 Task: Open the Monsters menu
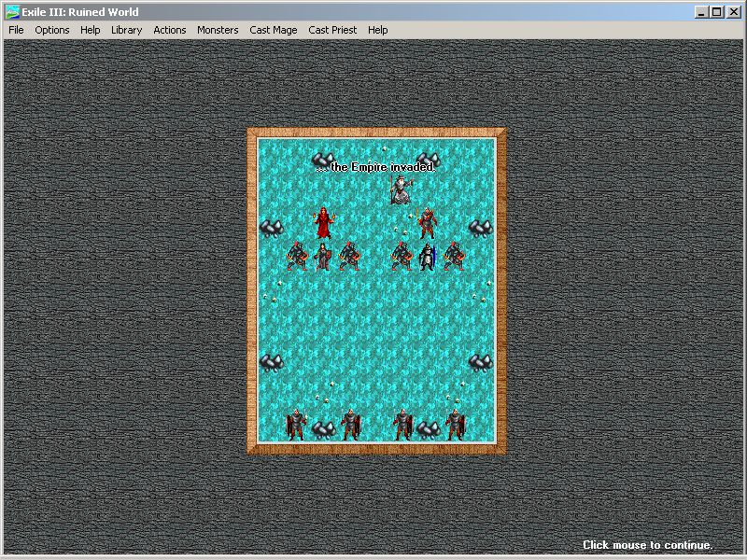218,30
